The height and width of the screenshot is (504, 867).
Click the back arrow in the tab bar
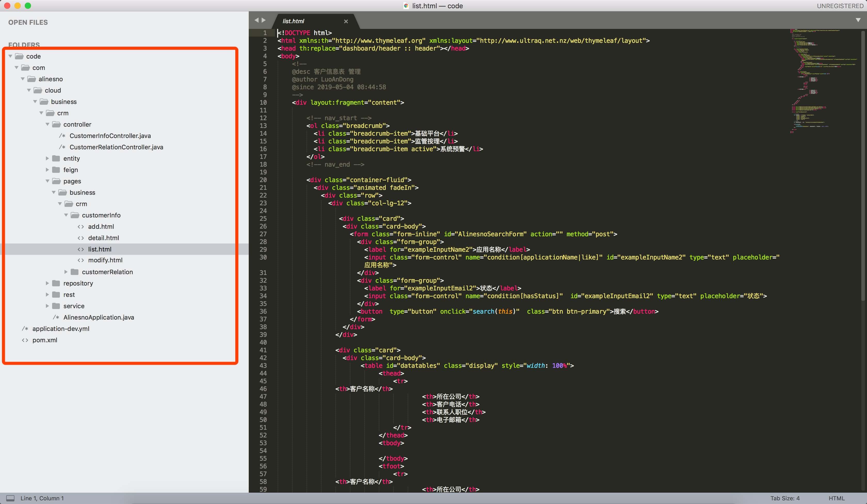pos(256,20)
